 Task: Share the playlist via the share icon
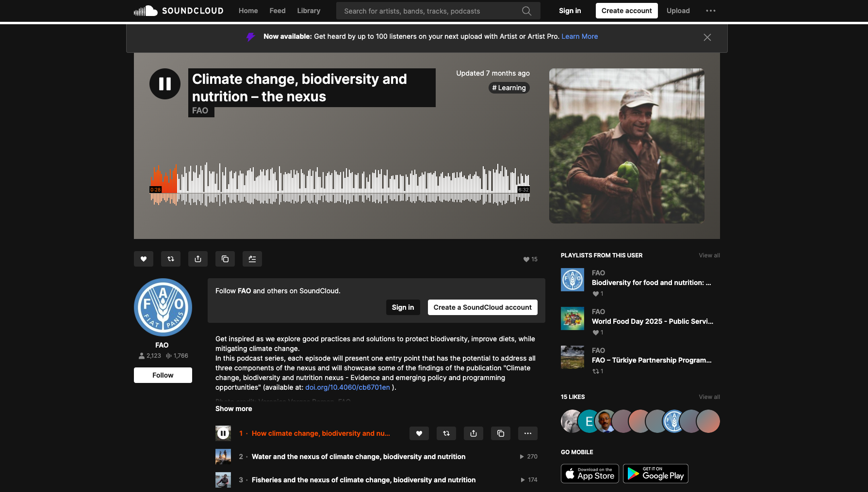(198, 259)
